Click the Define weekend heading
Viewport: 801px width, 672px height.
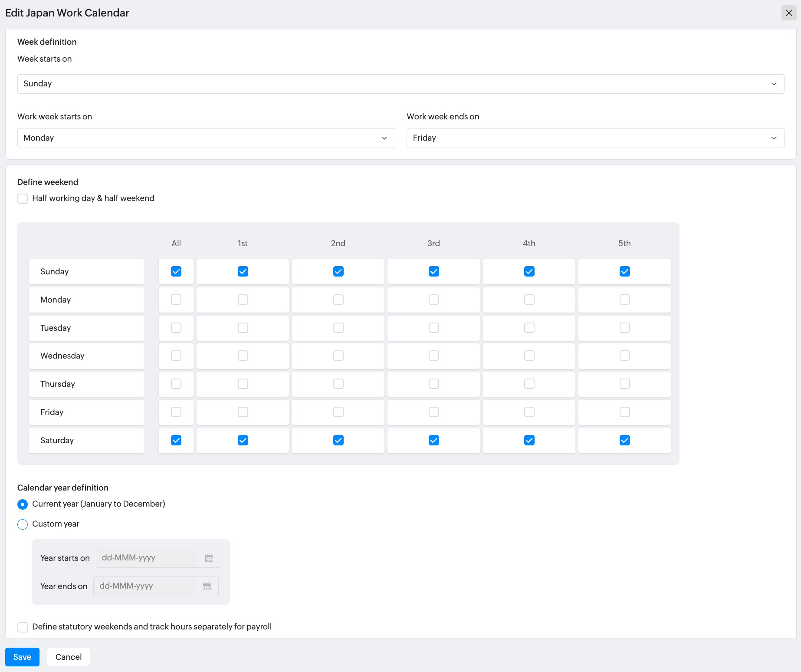(x=48, y=182)
